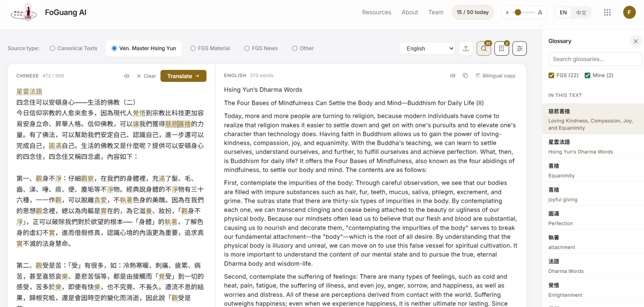Viewport: 644px width, 307px height.
Task: Click highlighted term 星雲法語 in Chinese text
Action: point(29,91)
